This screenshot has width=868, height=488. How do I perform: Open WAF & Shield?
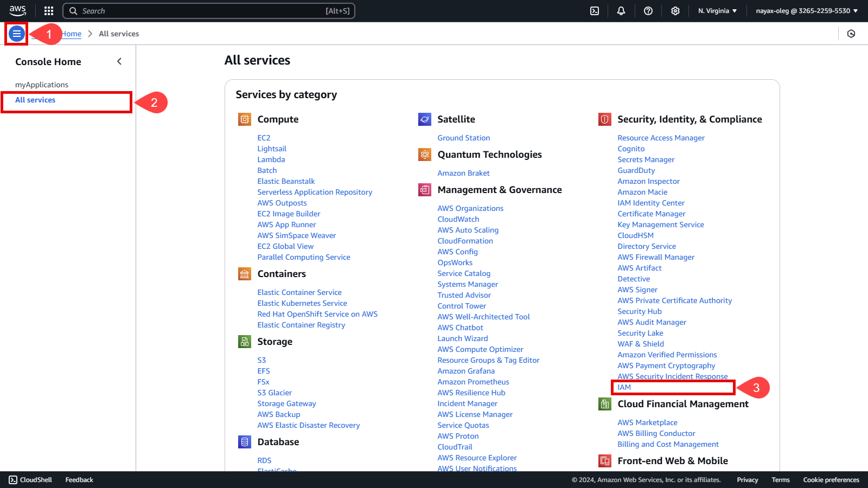pos(641,344)
